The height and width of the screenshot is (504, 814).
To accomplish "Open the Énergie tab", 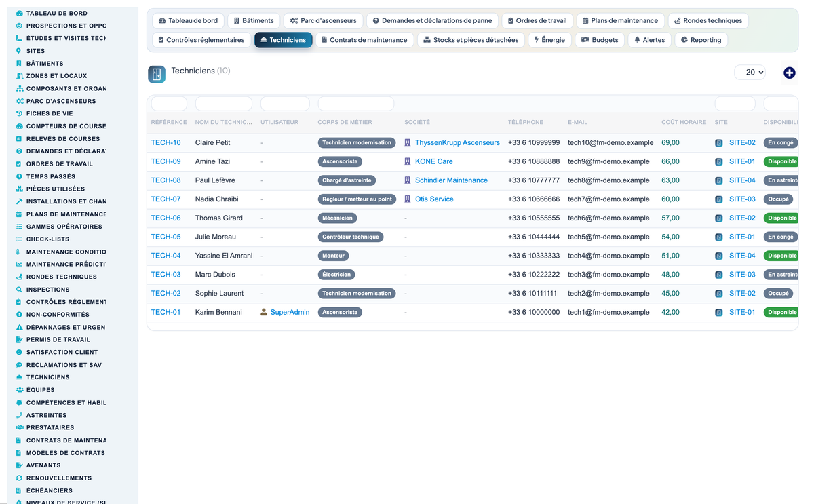I will (549, 40).
